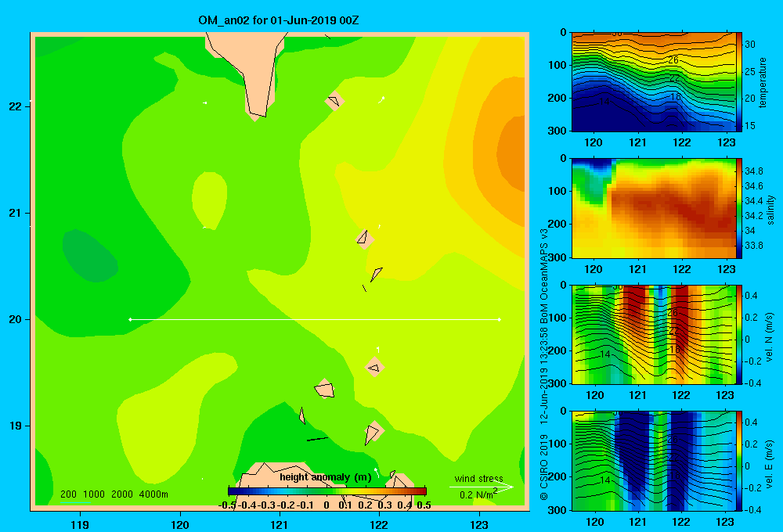Click the '30' tick on temperature color bar
The image size is (783, 532).
pos(750,45)
